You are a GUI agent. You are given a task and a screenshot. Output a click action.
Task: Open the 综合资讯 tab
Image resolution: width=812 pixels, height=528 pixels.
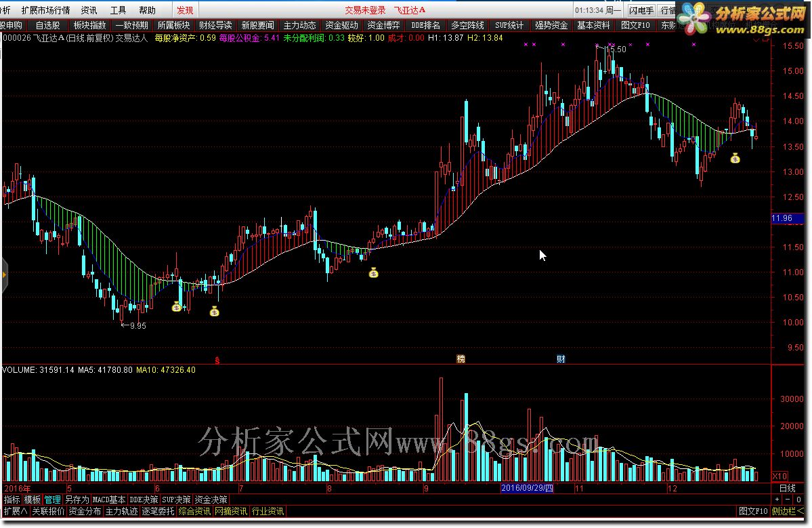pos(195,512)
